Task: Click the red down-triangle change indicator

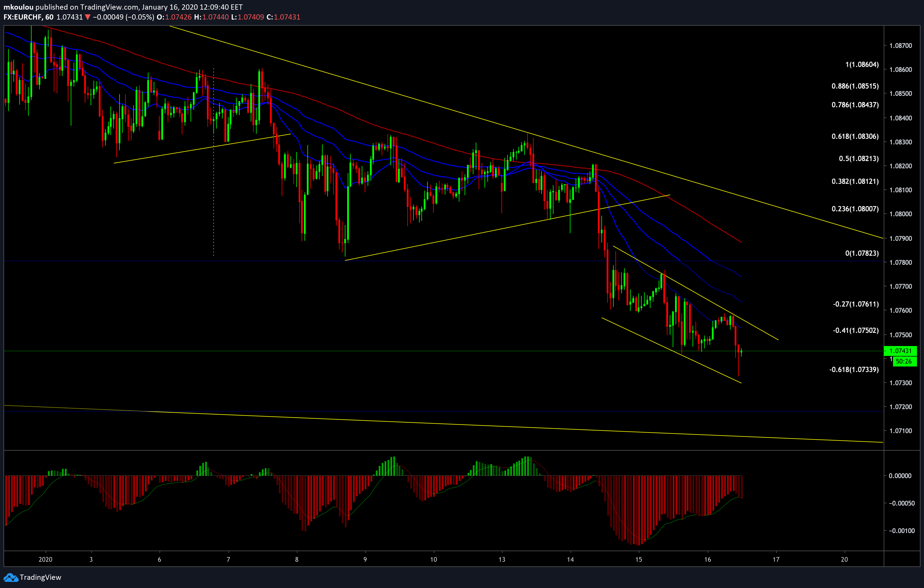Action: (88, 17)
